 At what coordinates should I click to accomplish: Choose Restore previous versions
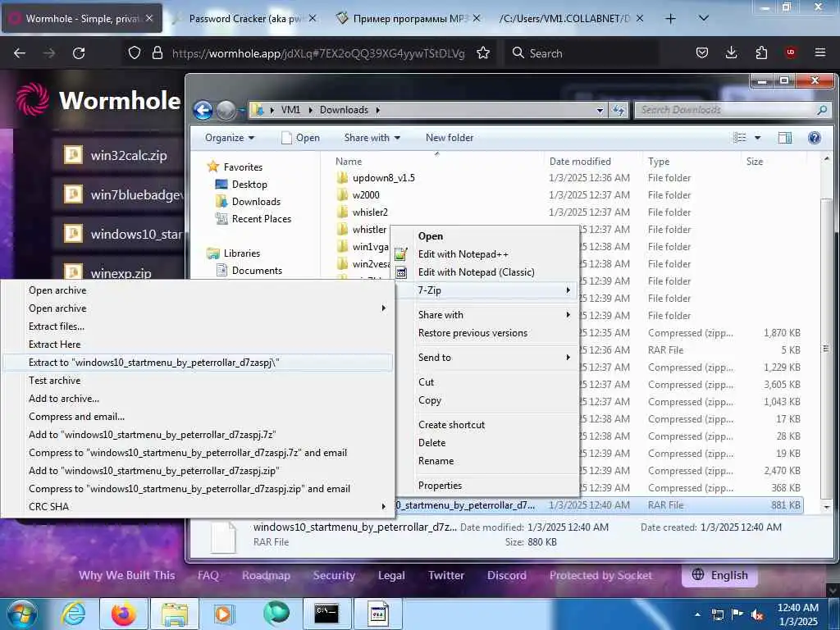(486, 333)
